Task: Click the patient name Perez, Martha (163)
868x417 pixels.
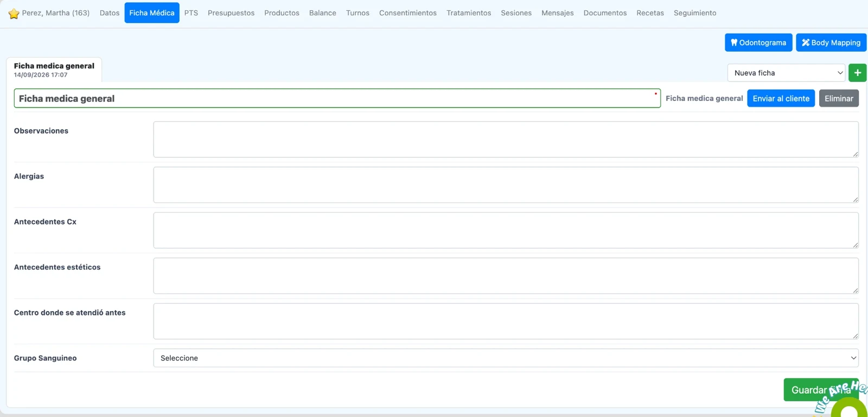Action: pyautogui.click(x=56, y=13)
